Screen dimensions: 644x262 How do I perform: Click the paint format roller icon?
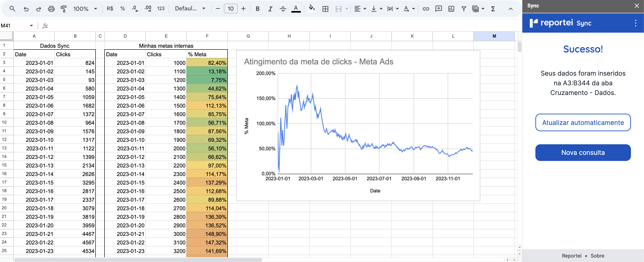64,9
